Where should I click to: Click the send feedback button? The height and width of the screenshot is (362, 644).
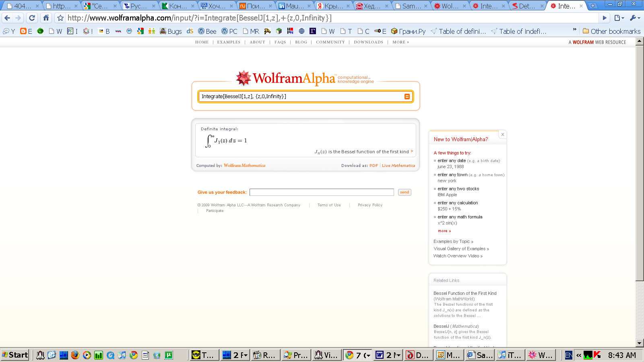(x=405, y=192)
